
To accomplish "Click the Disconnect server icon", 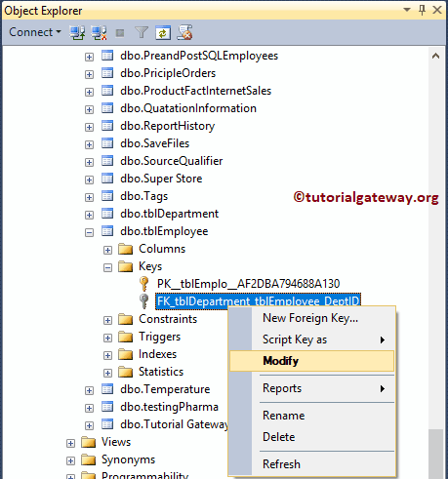I will (99, 33).
